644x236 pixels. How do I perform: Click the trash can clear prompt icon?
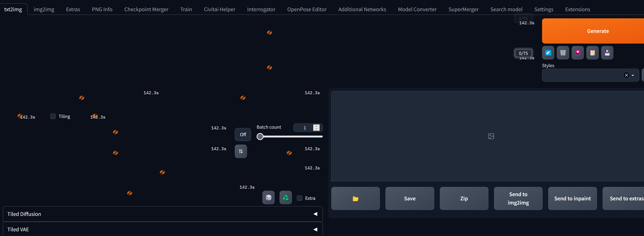click(563, 53)
